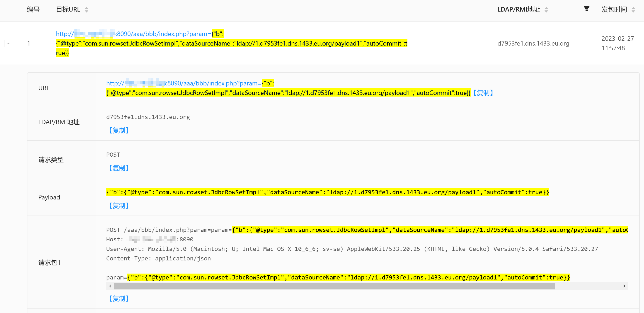Click LDAP address d7953fe1.dns.1433.eu.org in row
The width and height of the screenshot is (644, 313).
[x=533, y=44]
